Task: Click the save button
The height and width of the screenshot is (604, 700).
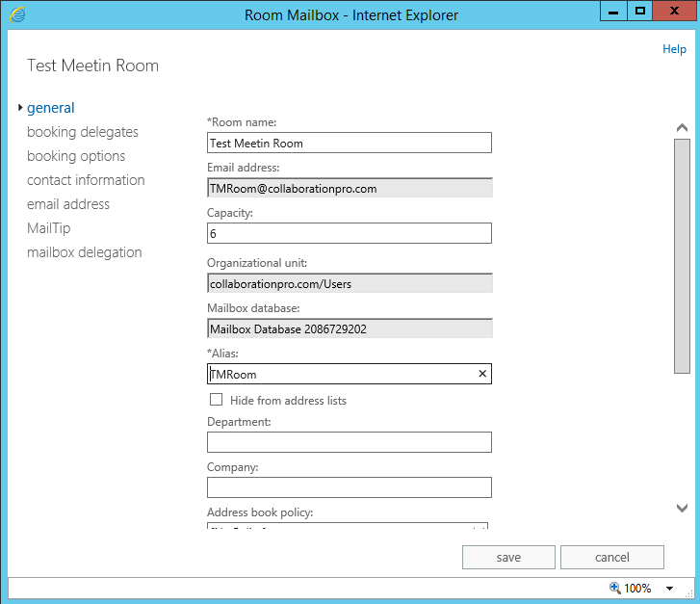Action: (508, 557)
